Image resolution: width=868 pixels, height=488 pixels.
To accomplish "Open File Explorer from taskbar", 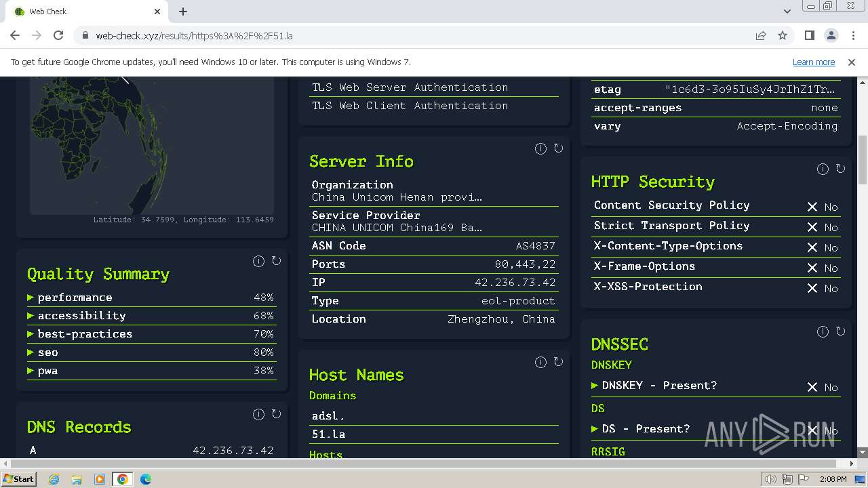I will click(77, 479).
